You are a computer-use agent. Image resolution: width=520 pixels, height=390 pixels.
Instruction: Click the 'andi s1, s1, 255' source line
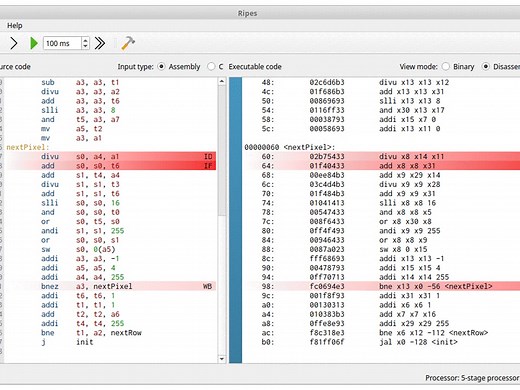[x=111, y=231]
